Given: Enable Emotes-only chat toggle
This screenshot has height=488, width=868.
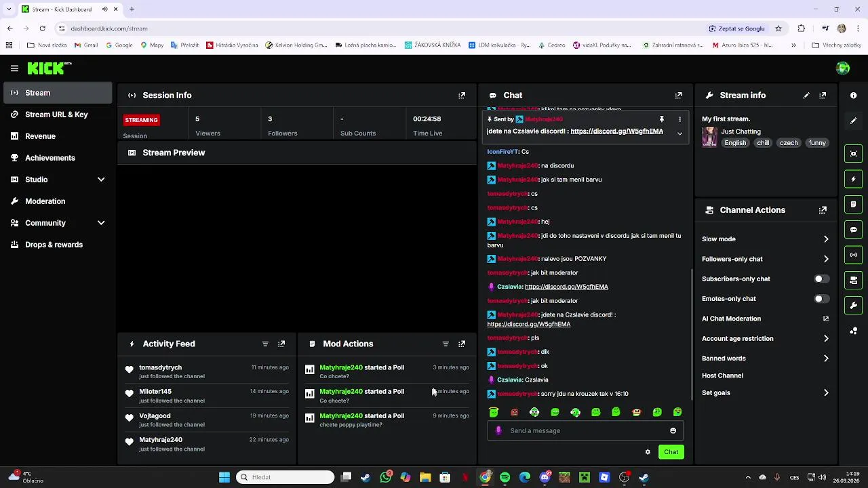Looking at the screenshot, I should pyautogui.click(x=821, y=299).
